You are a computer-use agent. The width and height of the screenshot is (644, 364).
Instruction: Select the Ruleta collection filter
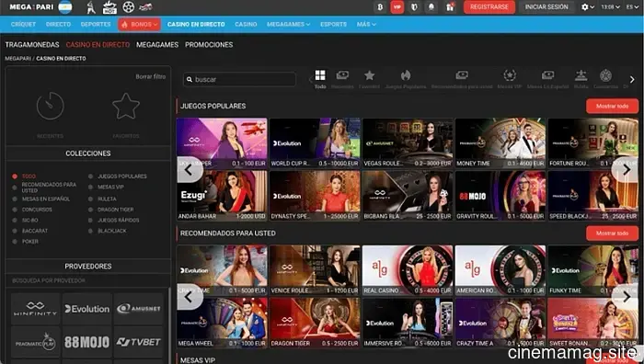click(102, 199)
